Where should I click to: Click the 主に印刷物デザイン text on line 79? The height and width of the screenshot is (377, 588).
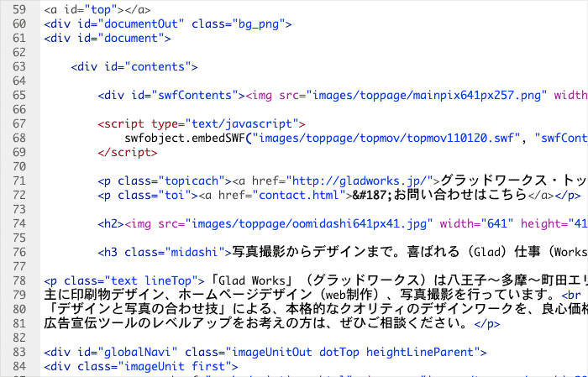pyautogui.click(x=104, y=295)
